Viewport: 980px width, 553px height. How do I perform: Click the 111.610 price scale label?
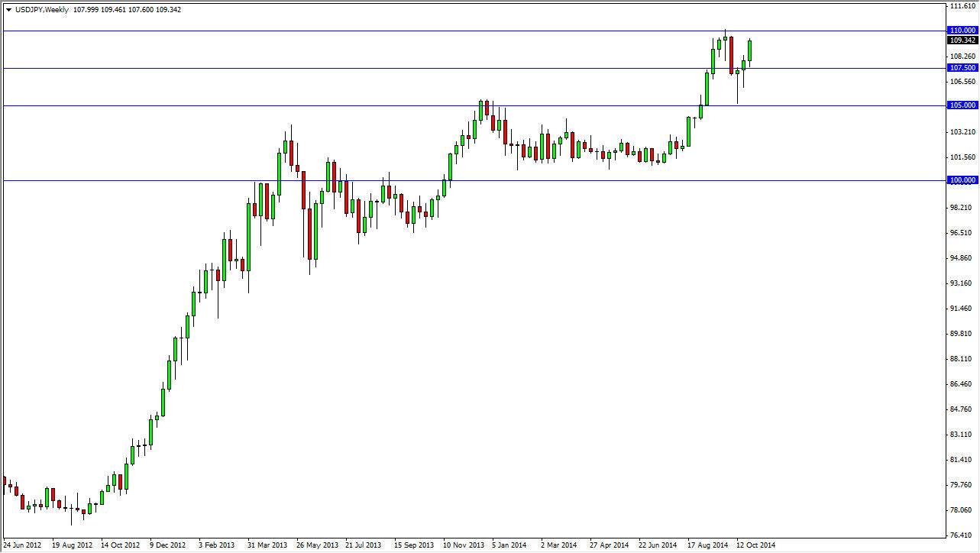tap(959, 5)
